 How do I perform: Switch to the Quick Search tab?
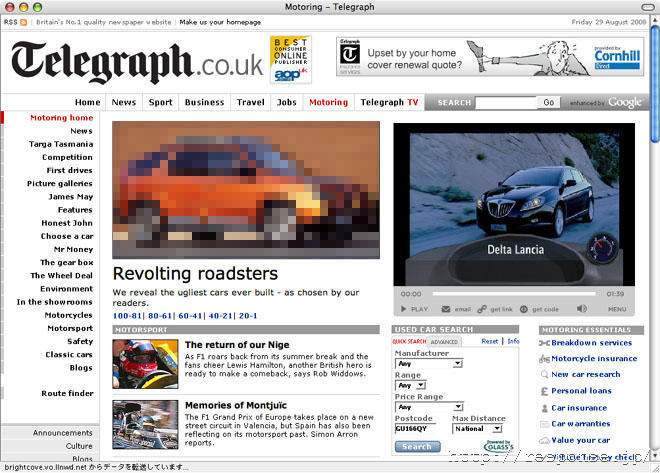[409, 342]
